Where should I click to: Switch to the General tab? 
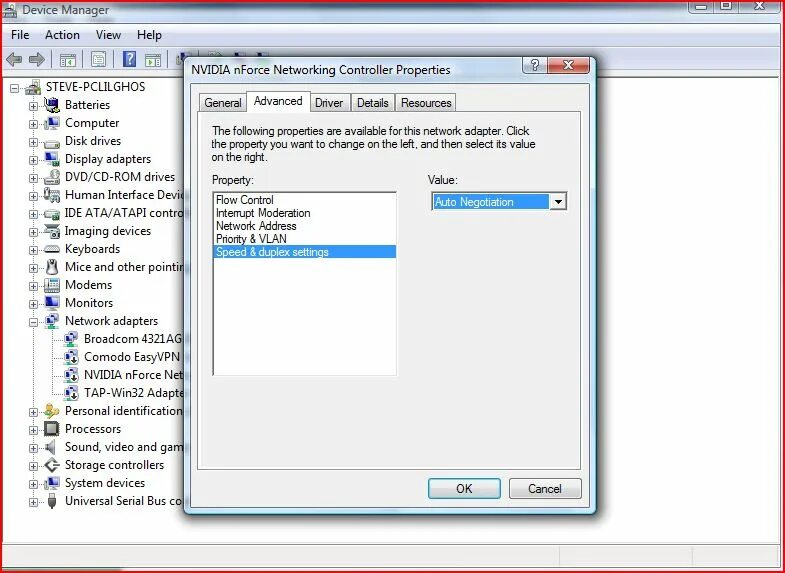click(223, 103)
